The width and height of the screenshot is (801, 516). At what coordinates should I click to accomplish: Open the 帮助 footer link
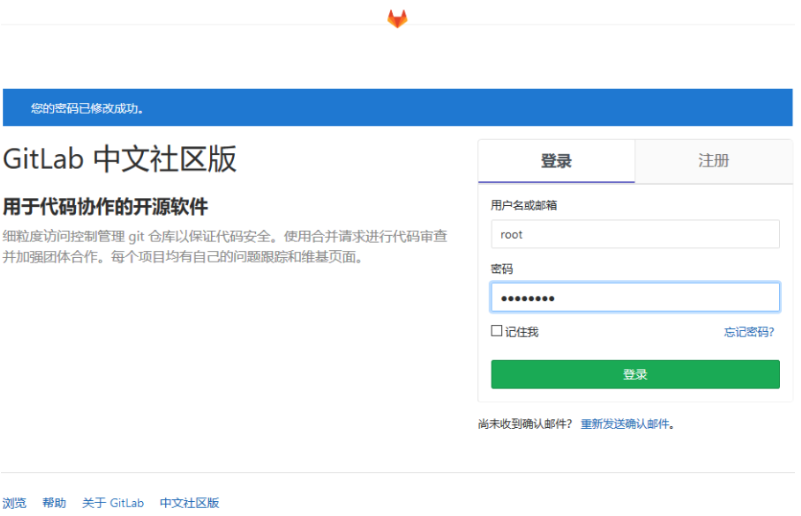[x=54, y=503]
